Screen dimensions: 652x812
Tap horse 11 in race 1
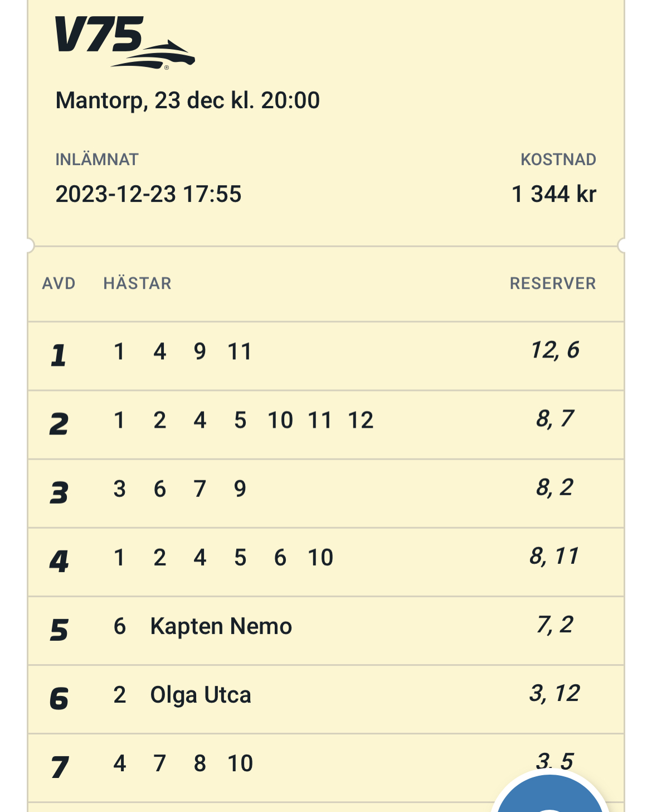(x=240, y=351)
